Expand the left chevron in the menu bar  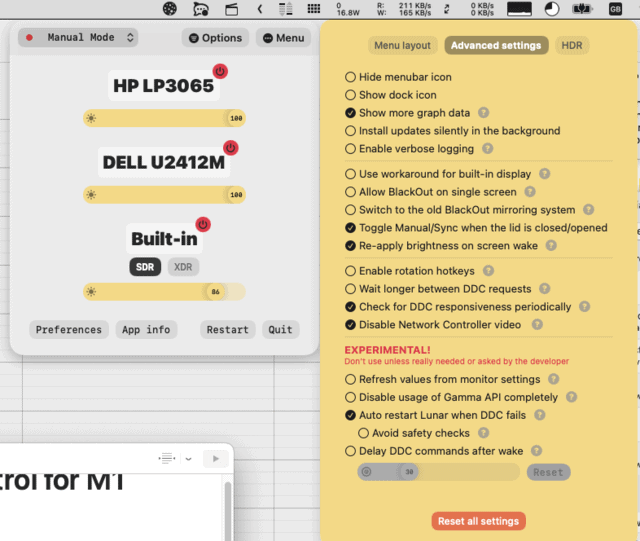pyautogui.click(x=260, y=9)
